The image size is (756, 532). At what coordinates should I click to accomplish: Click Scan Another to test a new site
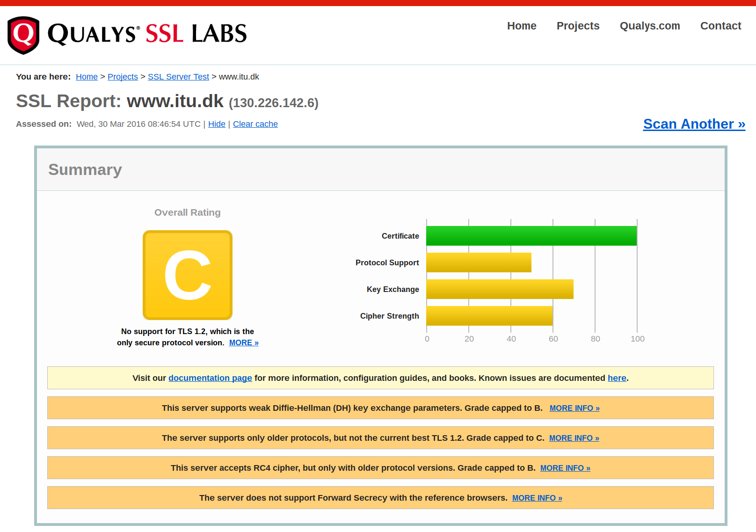[694, 124]
